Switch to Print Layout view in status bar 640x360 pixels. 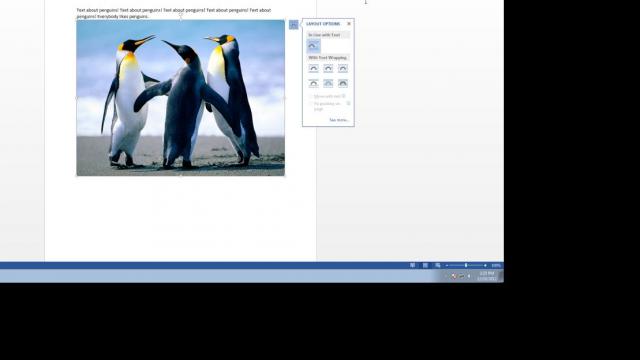(x=425, y=265)
